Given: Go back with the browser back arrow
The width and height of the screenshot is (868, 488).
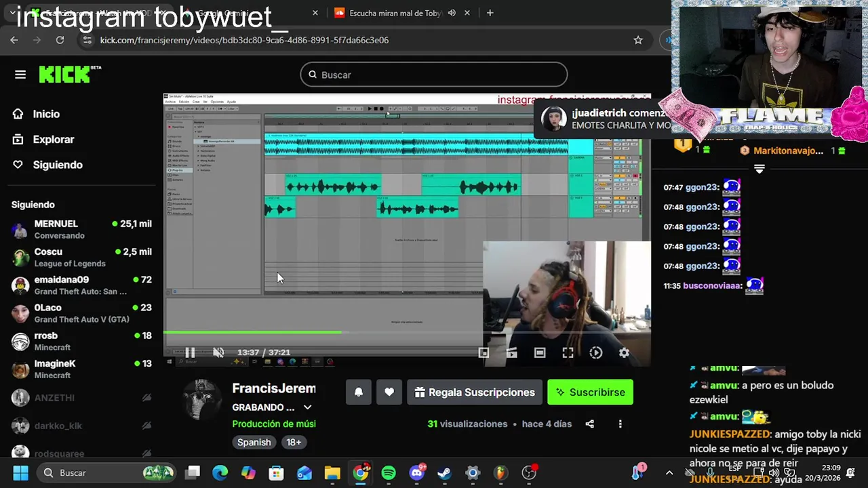Looking at the screenshot, I should [x=14, y=40].
